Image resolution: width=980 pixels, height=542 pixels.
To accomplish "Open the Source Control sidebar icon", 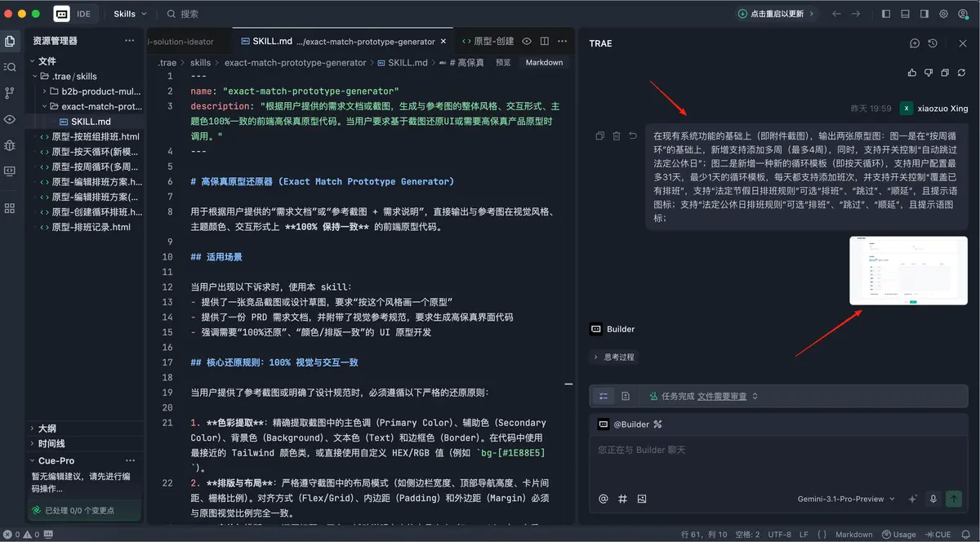I will coord(10,93).
